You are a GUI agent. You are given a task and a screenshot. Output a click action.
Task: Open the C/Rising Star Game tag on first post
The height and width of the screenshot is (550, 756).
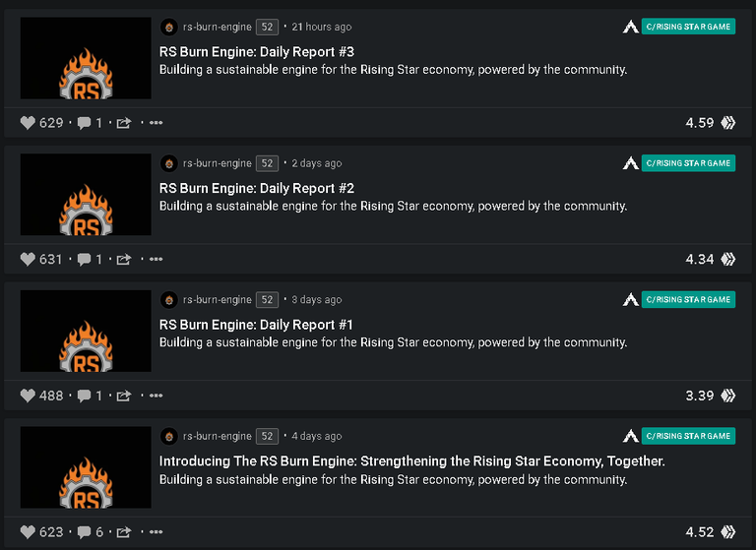(x=688, y=27)
